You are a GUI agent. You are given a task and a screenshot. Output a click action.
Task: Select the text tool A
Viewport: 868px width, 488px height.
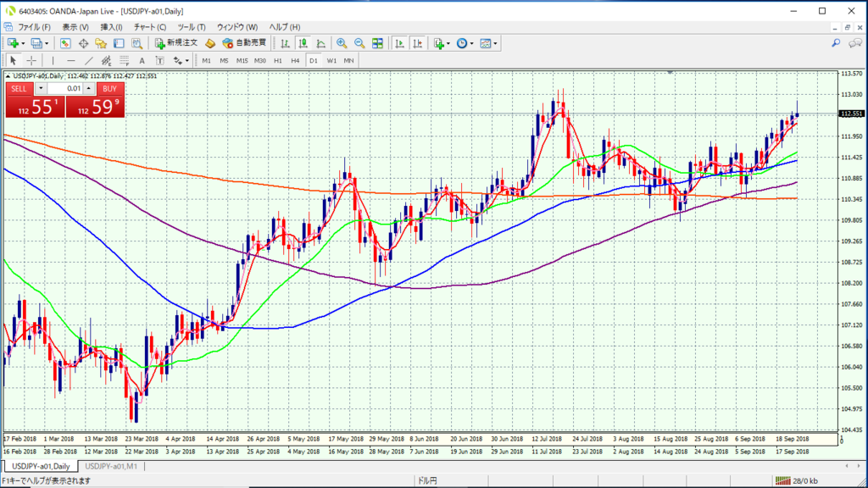(142, 60)
